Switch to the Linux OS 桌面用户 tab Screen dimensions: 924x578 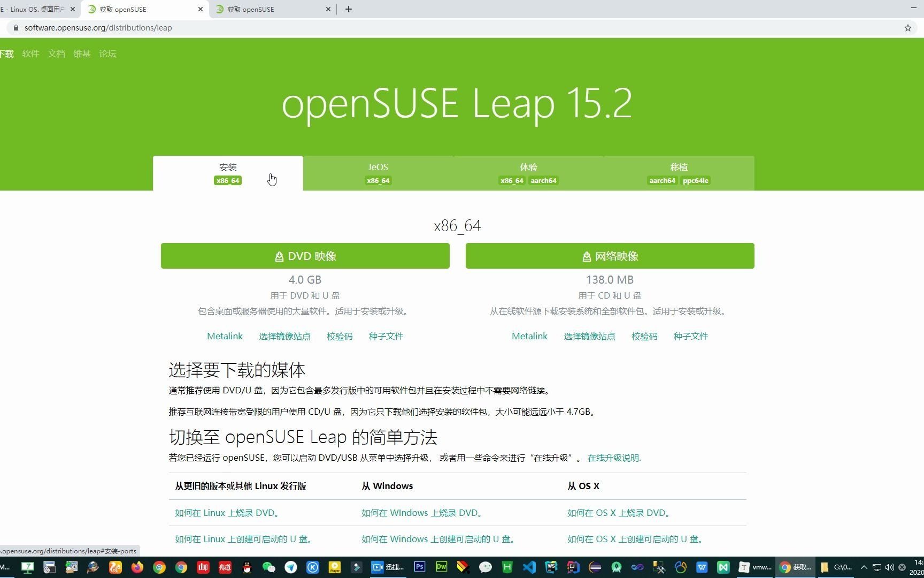[38, 9]
